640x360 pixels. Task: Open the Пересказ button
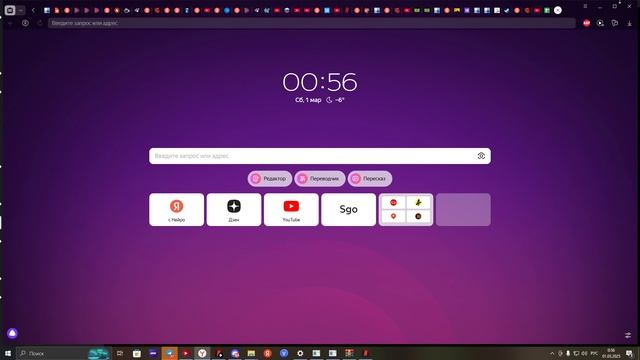click(x=370, y=179)
